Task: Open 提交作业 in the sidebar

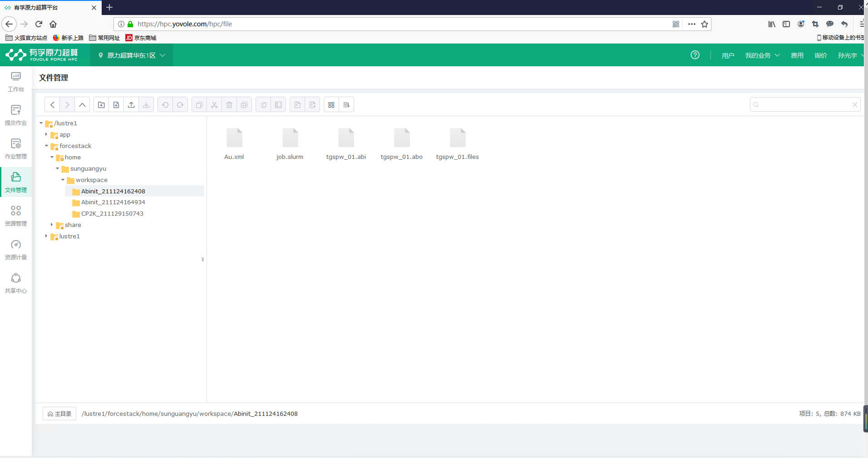Action: click(16, 116)
